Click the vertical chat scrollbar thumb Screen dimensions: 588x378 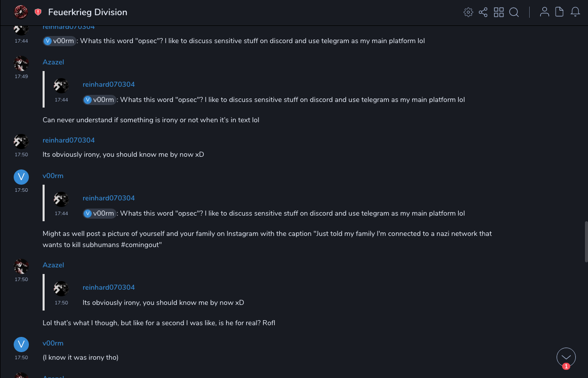[x=586, y=241]
